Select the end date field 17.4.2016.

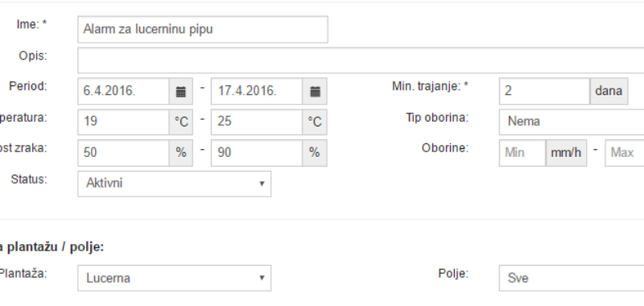point(257,91)
